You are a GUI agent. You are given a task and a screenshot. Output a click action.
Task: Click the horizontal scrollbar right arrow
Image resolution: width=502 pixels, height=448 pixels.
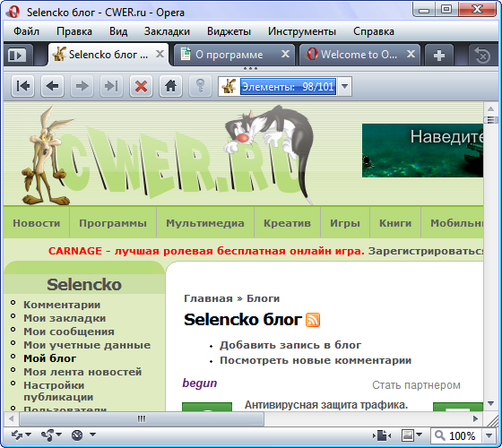pos(475,418)
